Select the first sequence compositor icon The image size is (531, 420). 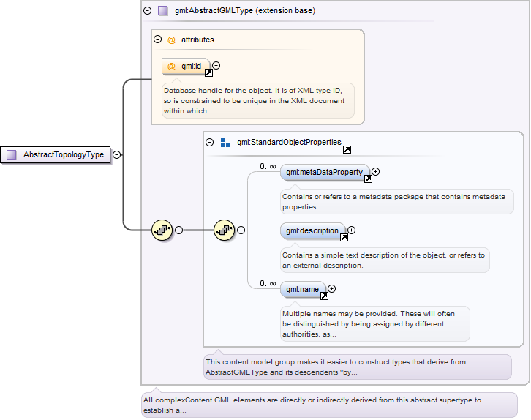(x=162, y=230)
